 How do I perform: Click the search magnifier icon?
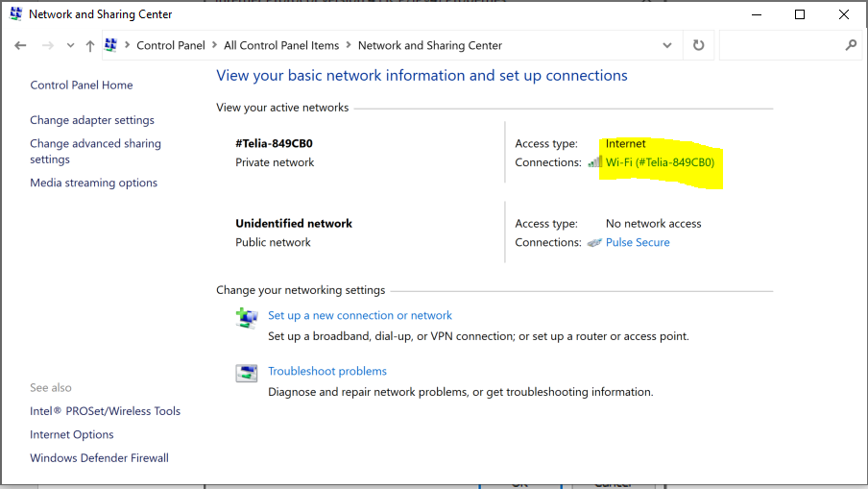tap(851, 45)
